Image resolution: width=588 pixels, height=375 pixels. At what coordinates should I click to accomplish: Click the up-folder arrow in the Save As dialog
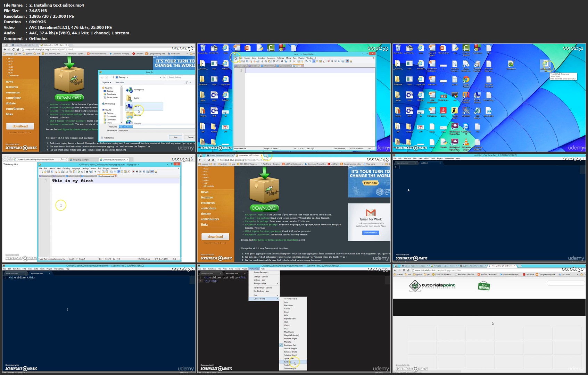point(113,77)
